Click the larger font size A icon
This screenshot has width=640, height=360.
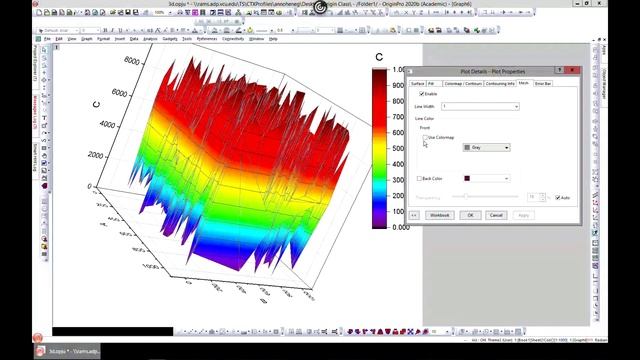pyautogui.click(x=158, y=31)
